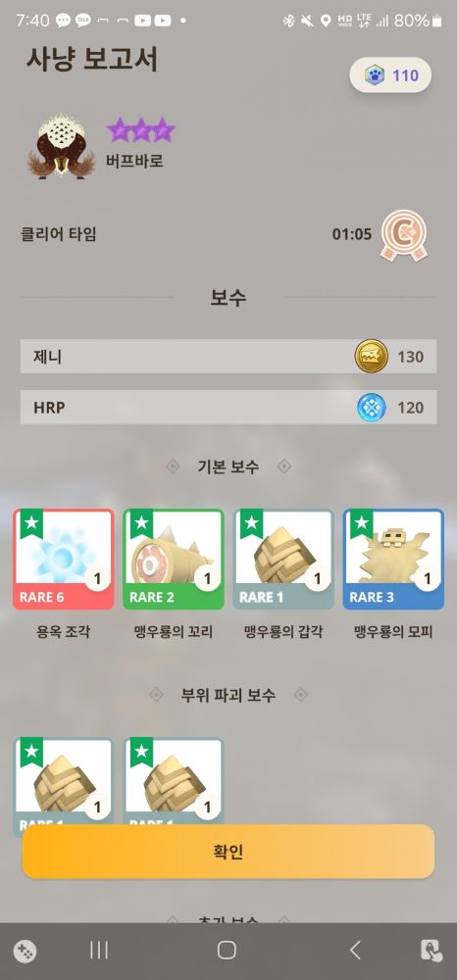Tap the clear time rank medal icon
This screenshot has height=980, width=457.
[x=404, y=235]
